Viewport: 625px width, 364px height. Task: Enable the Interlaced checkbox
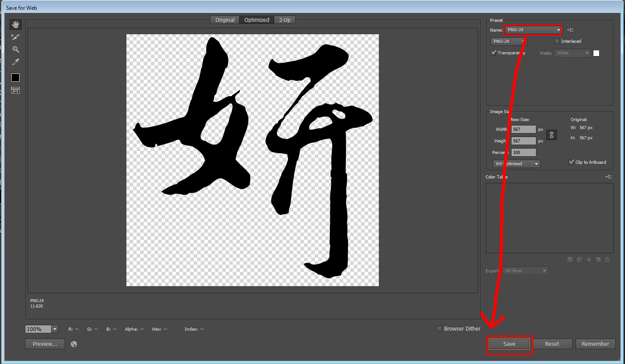point(557,41)
